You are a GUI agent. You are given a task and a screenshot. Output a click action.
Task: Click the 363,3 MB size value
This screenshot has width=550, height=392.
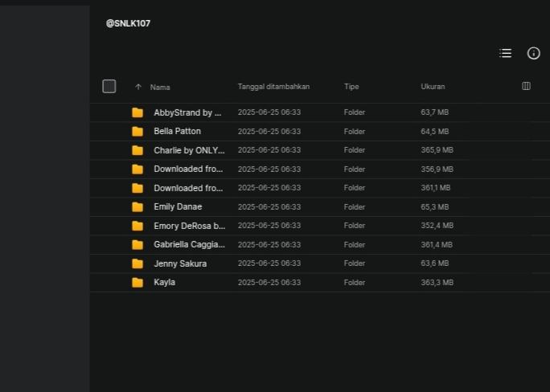tap(437, 282)
